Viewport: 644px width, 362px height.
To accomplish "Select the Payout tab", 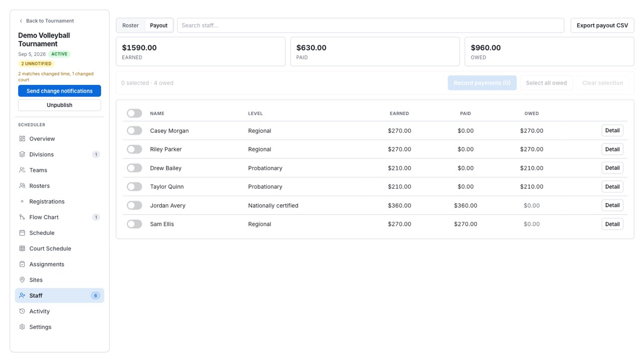I will click(158, 25).
